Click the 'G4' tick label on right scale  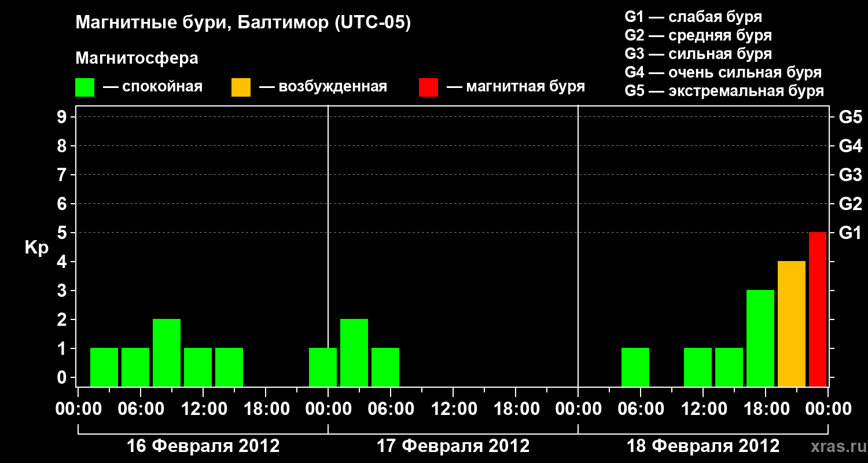pos(850,146)
